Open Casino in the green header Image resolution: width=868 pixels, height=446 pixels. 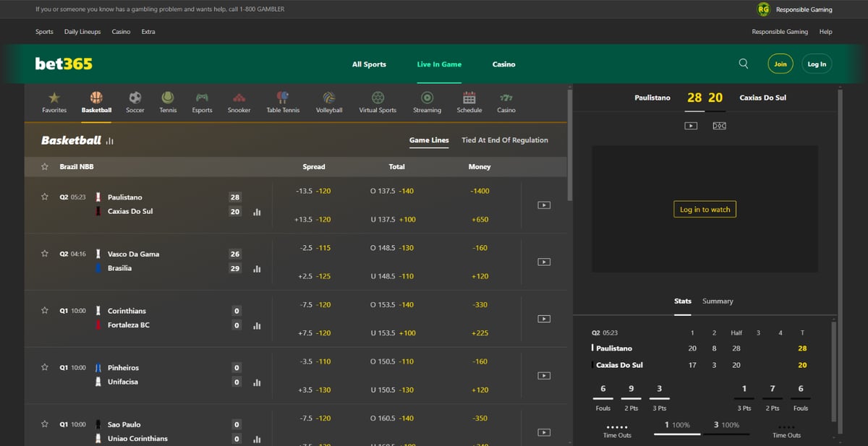point(504,64)
